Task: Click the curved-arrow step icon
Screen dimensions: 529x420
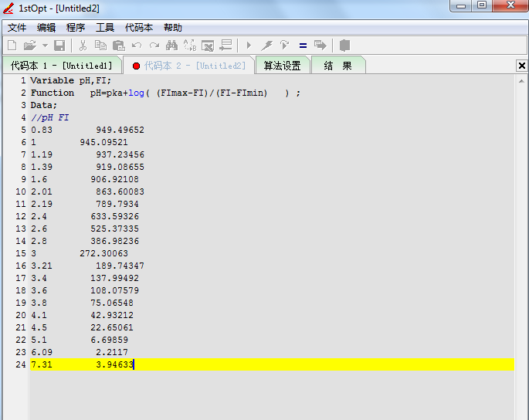Action: 284,46
